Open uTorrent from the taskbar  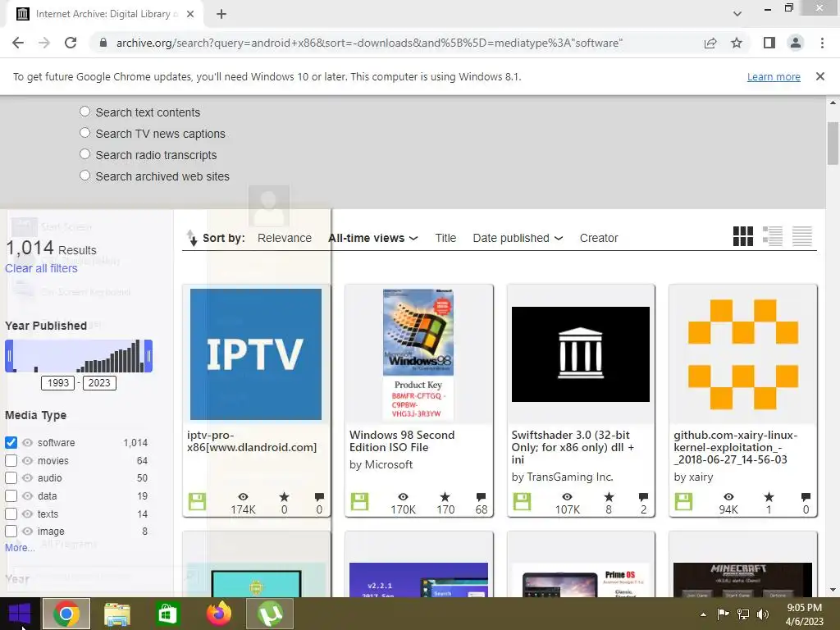[x=269, y=614]
